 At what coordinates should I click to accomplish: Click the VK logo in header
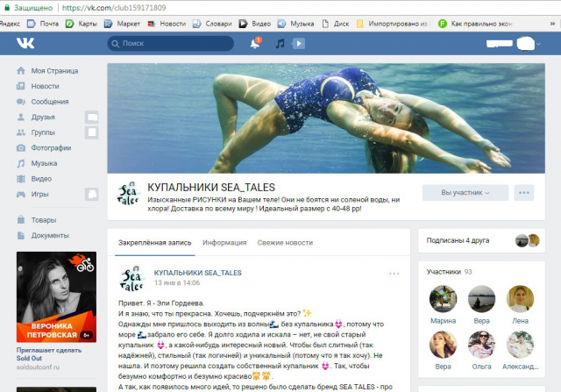point(25,43)
